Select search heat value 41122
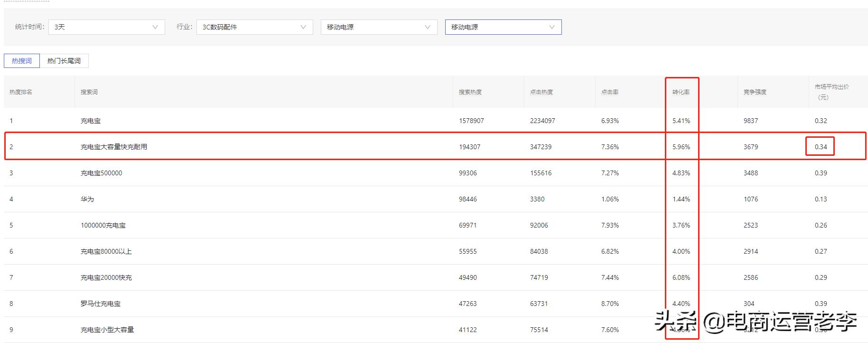The width and height of the screenshot is (868, 343). [x=468, y=330]
